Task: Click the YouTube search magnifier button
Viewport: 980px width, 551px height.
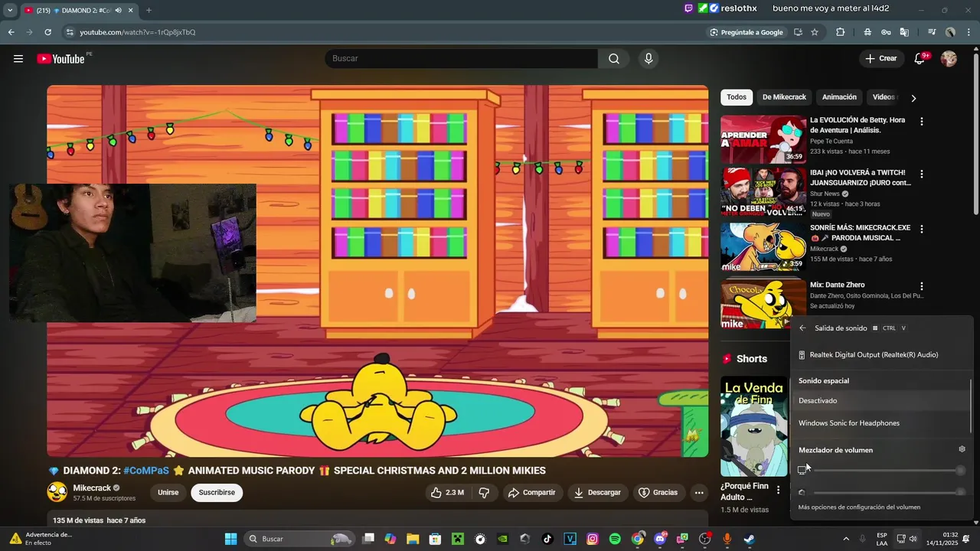Action: [614, 59]
